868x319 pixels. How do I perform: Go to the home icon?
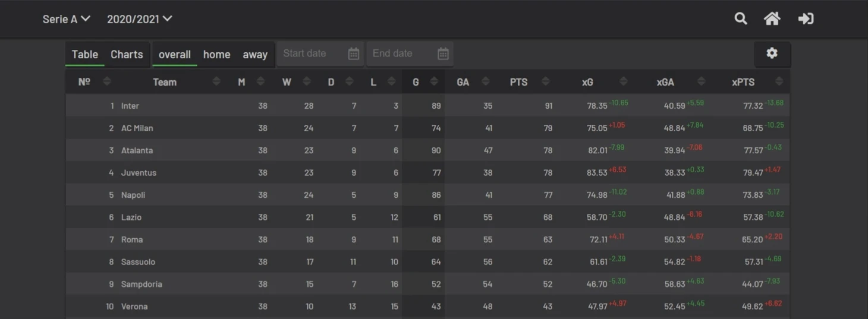pyautogui.click(x=772, y=18)
